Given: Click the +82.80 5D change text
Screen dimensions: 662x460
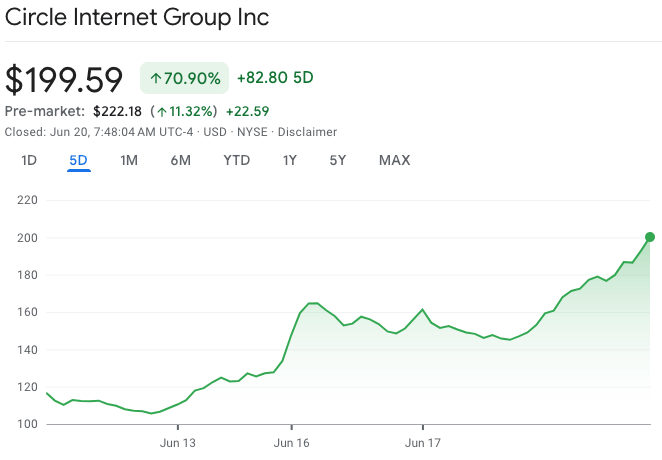Looking at the screenshot, I should tap(275, 77).
